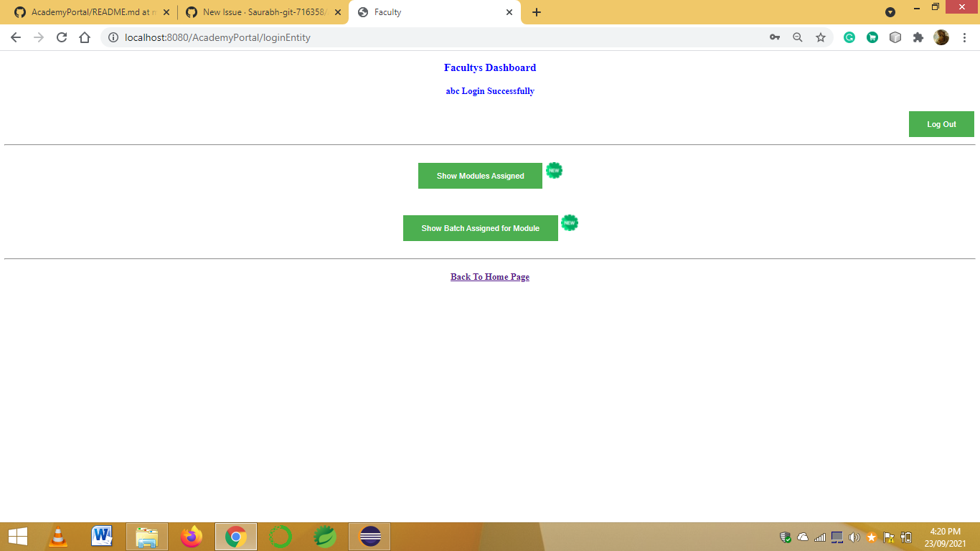The width and height of the screenshot is (980, 551).
Task: Open Firefox from the taskbar
Action: pyautogui.click(x=192, y=537)
